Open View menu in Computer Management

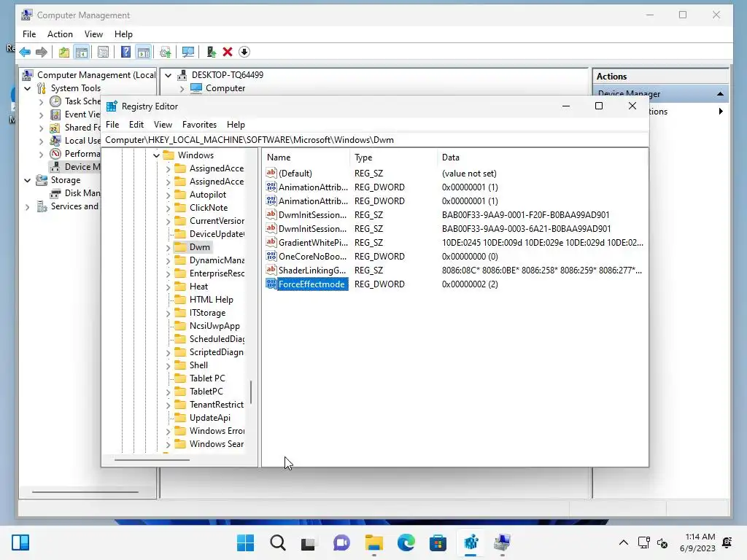coord(93,34)
